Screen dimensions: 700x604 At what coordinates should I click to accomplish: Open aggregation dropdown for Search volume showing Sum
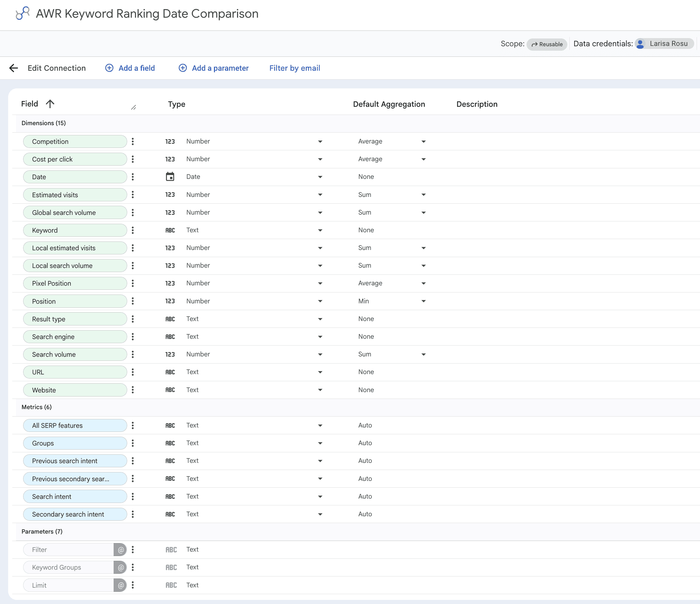tap(423, 354)
